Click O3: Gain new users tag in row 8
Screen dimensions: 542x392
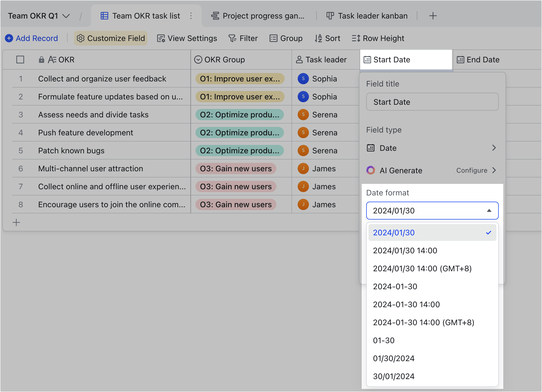(236, 204)
